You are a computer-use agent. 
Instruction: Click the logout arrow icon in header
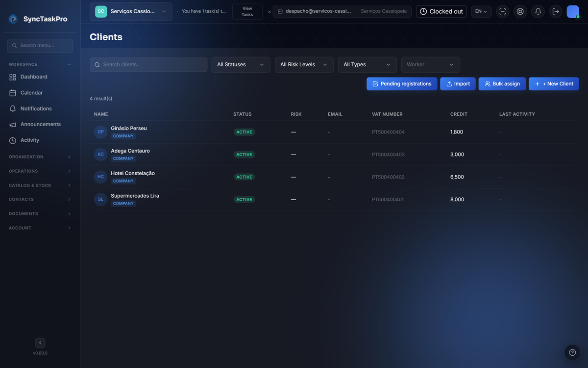click(556, 11)
